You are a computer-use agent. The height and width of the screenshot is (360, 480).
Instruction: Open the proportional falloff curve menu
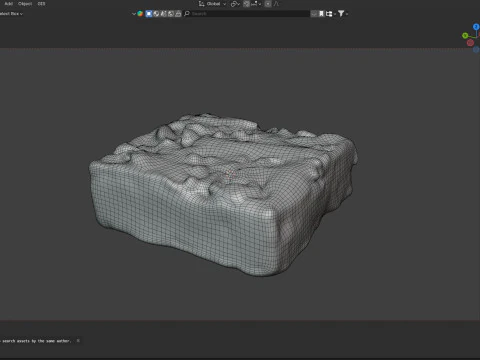pos(277,4)
